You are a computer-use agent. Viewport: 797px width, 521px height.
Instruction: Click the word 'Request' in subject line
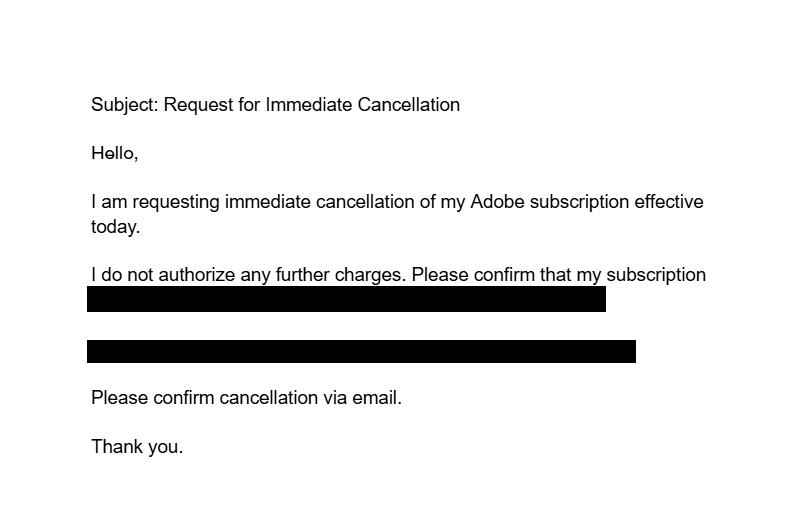click(x=198, y=105)
